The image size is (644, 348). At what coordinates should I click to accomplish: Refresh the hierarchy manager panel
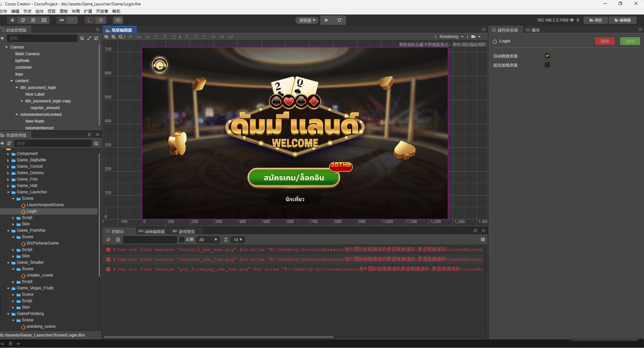[x=96, y=38]
